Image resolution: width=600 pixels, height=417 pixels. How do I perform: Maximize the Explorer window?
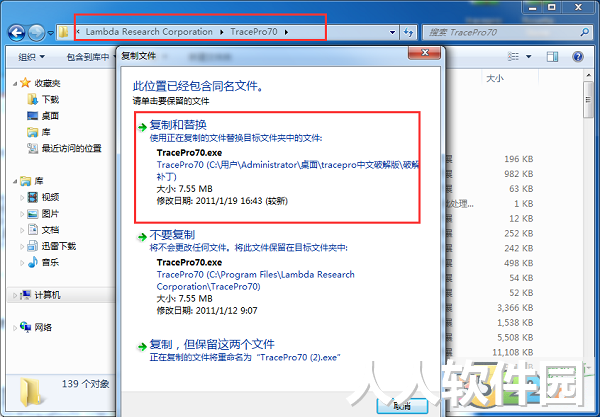[x=552, y=7]
